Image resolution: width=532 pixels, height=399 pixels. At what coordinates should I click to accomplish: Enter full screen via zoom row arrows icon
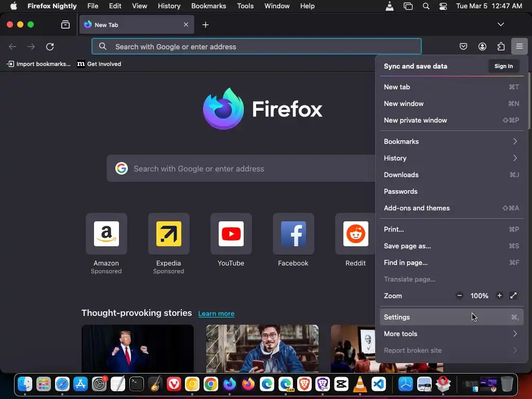pyautogui.click(x=513, y=296)
